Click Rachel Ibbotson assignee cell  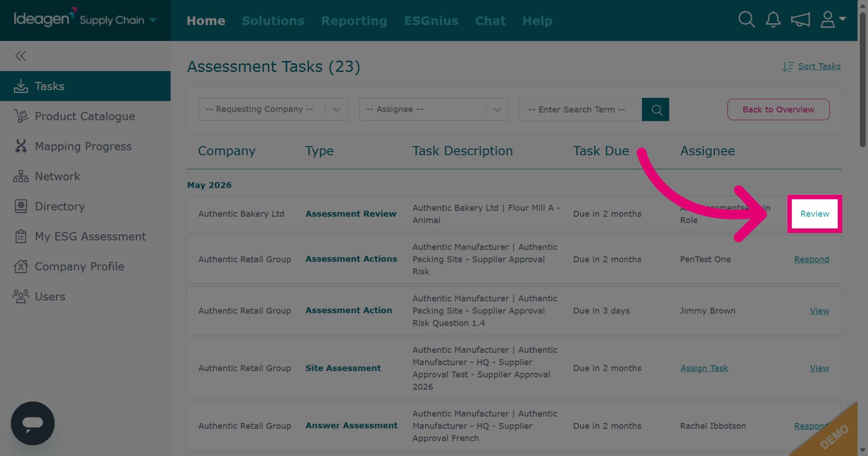point(713,426)
